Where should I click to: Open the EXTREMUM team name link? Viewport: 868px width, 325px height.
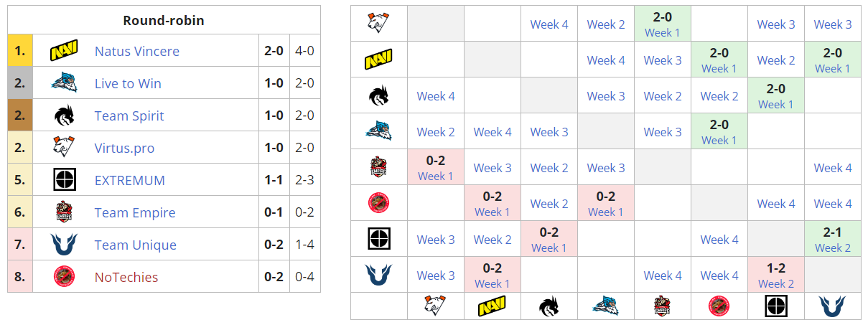(x=130, y=181)
